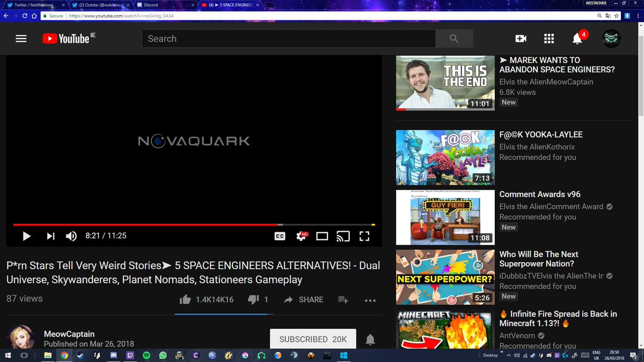Viewport: 644px width, 362px height.
Task: Open the Windows Start menu
Action: pyautogui.click(x=7, y=355)
